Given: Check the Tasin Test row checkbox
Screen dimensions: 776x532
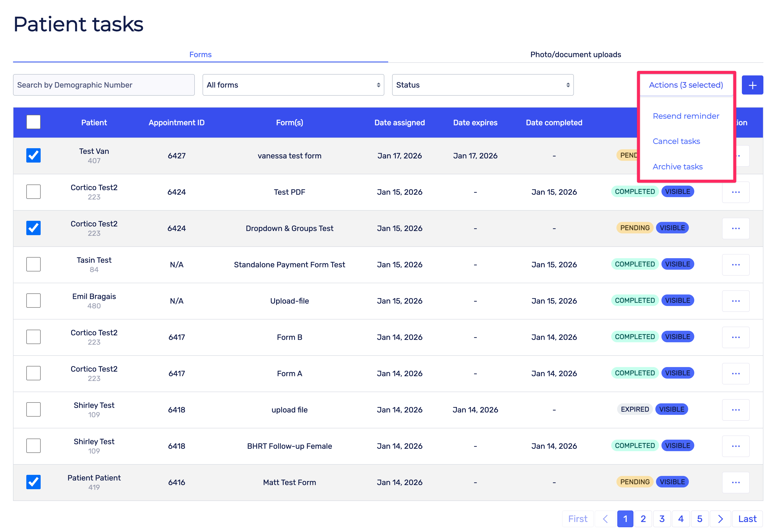Looking at the screenshot, I should [x=33, y=264].
